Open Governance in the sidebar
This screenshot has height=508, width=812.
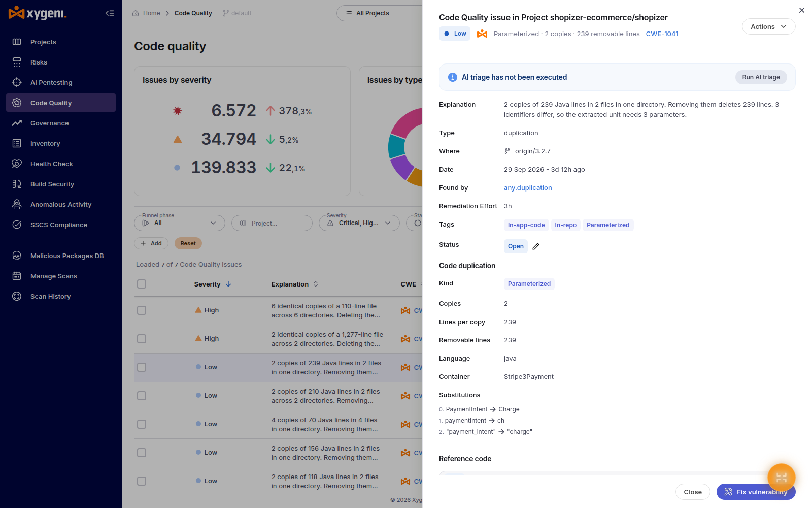pos(61,123)
